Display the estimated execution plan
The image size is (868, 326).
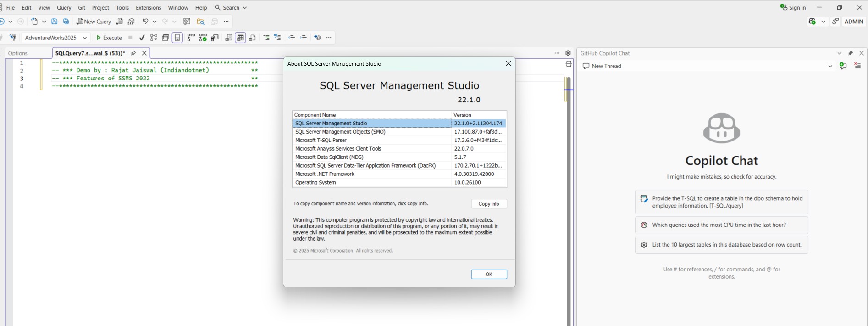pos(154,38)
